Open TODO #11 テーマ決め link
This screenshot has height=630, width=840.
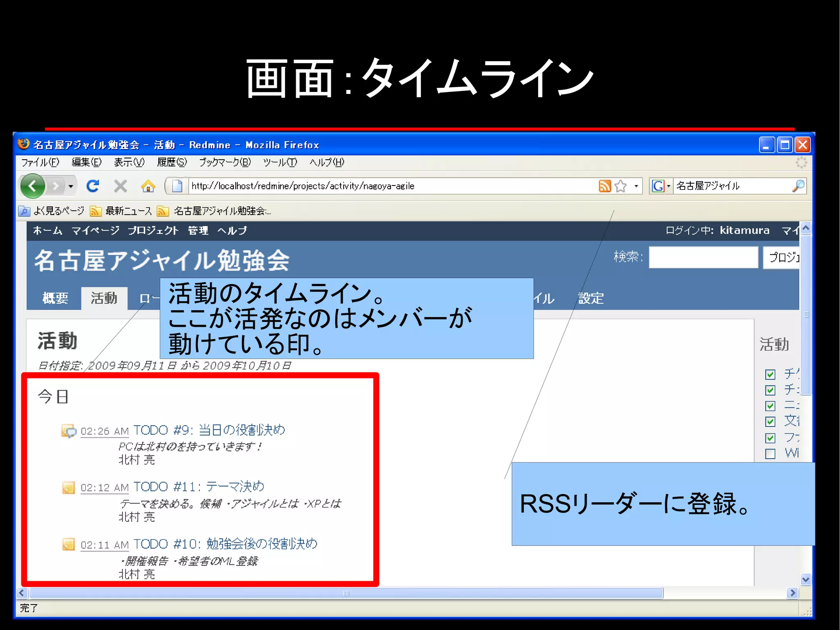point(199,487)
